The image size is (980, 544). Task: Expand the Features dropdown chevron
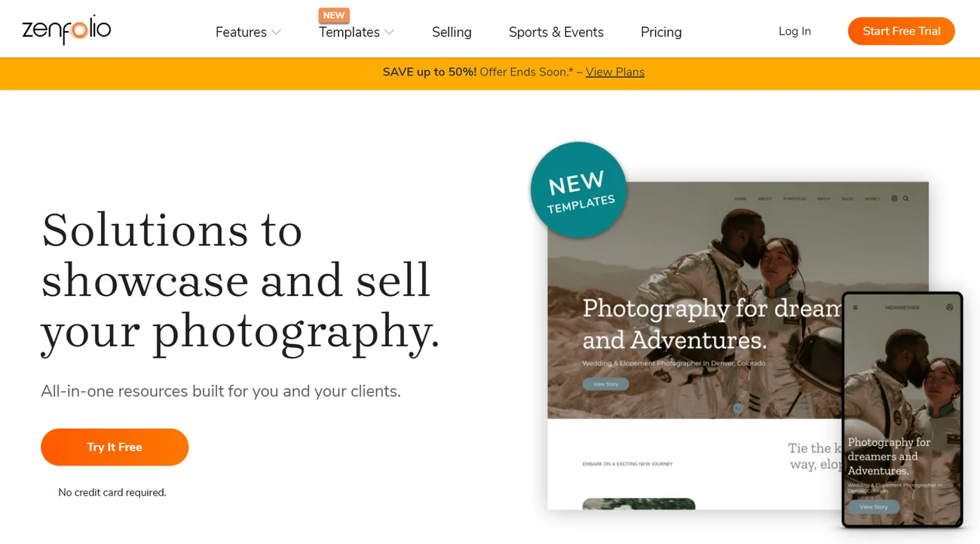(x=277, y=32)
